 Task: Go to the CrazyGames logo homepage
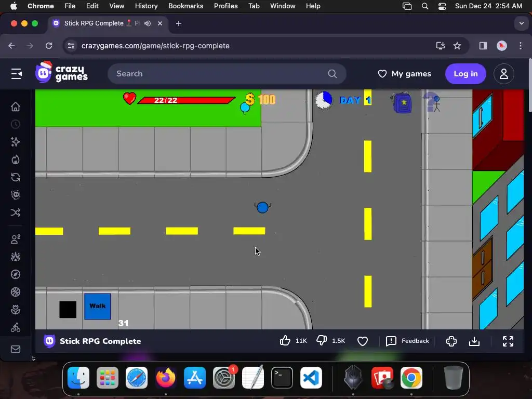[x=61, y=72]
